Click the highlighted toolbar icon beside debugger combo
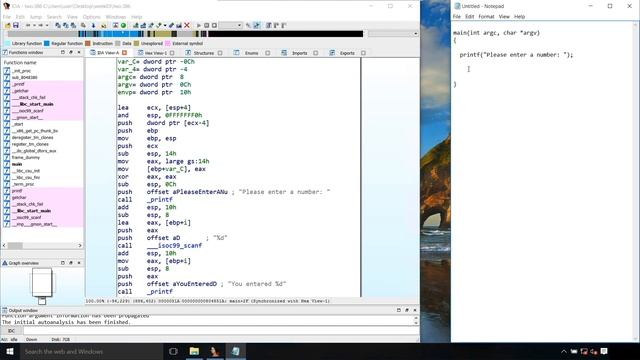This screenshot has height=360, width=640. pos(256,25)
